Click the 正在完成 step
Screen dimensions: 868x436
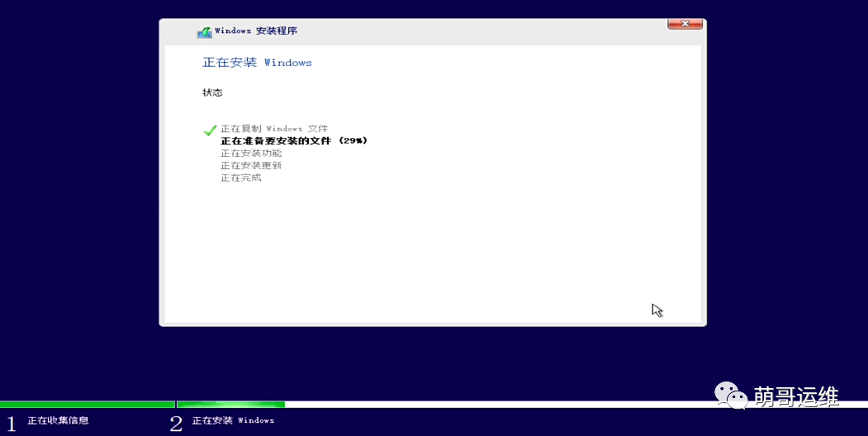[241, 178]
